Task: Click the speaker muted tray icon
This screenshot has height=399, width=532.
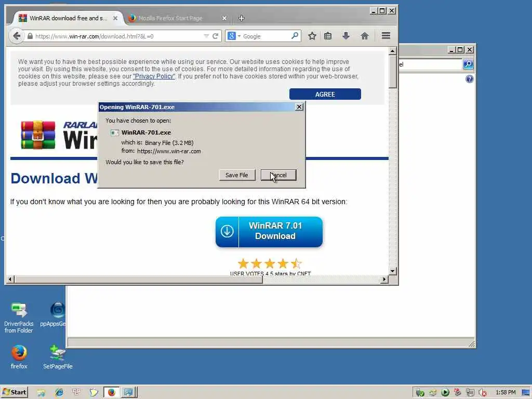Action: coord(483,393)
